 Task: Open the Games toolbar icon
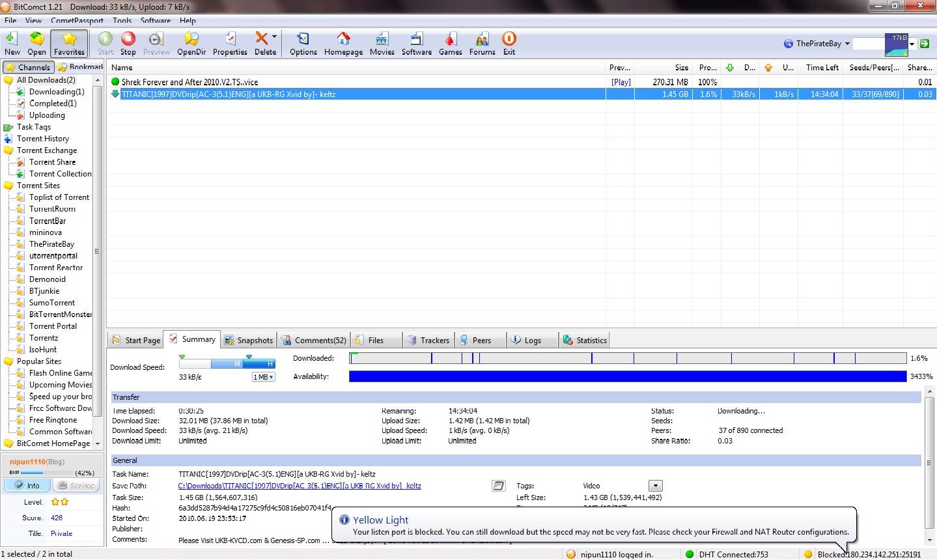451,44
